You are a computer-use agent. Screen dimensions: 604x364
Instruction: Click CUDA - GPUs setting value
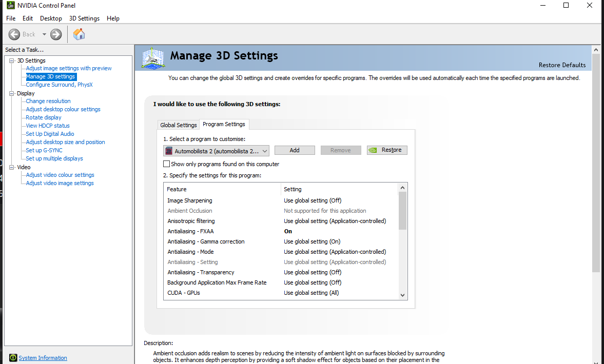(x=311, y=293)
